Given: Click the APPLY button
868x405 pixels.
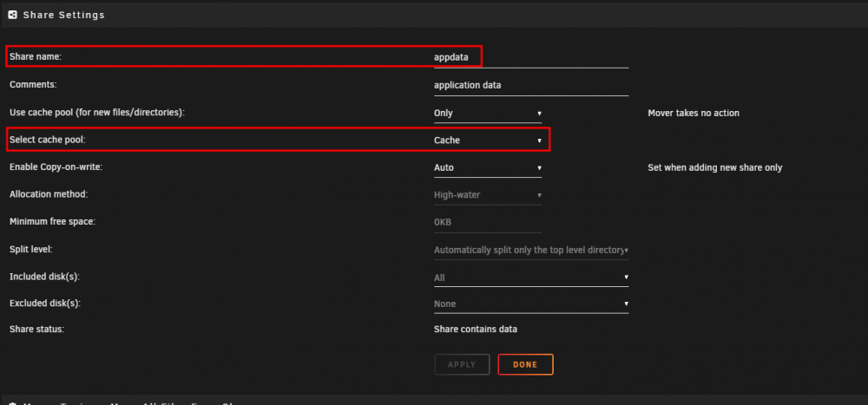Looking at the screenshot, I should [x=462, y=364].
